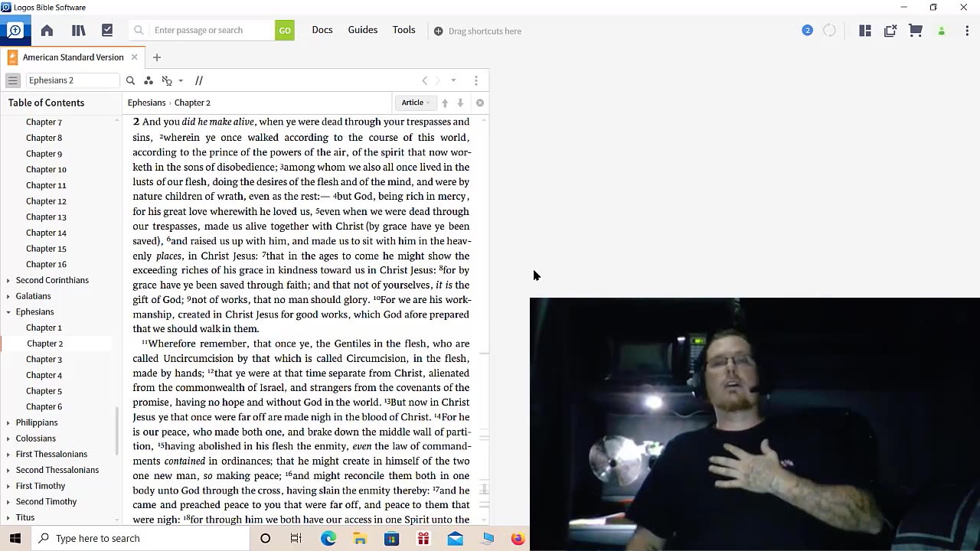
Task: Collapse the Ephesians tree arrow
Action: [8, 312]
